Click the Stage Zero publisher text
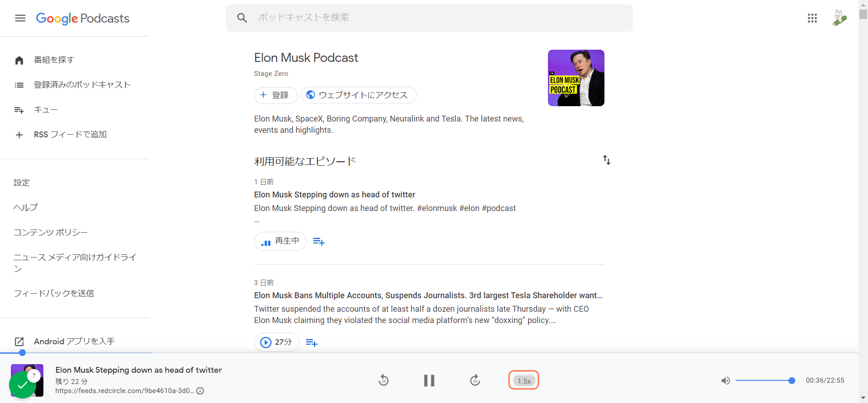The width and height of the screenshot is (868, 403). pos(271,74)
